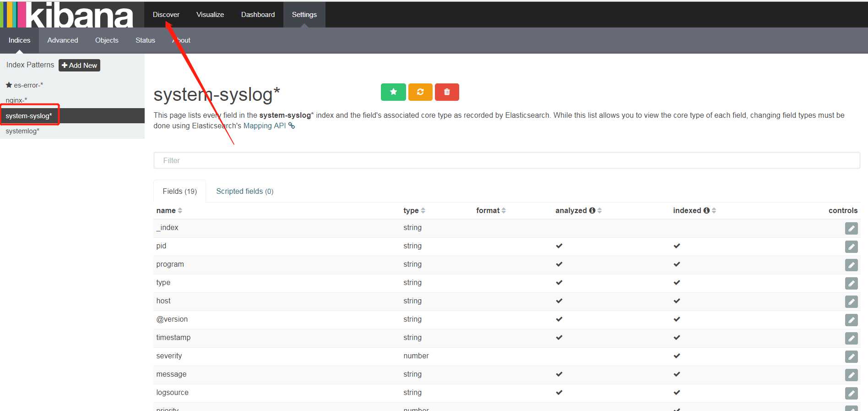Viewport: 868px width, 411px height.
Task: Click the indexed column info icon
Action: 706,210
